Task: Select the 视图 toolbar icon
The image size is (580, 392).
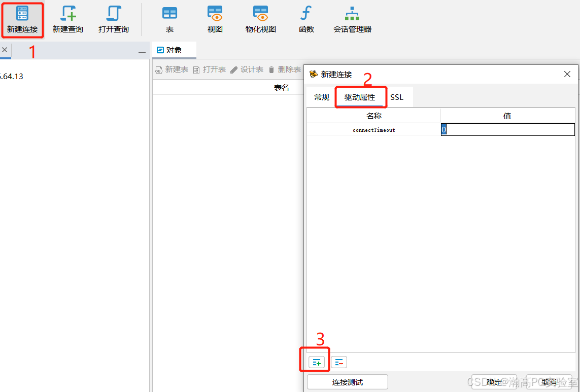Action: click(215, 20)
